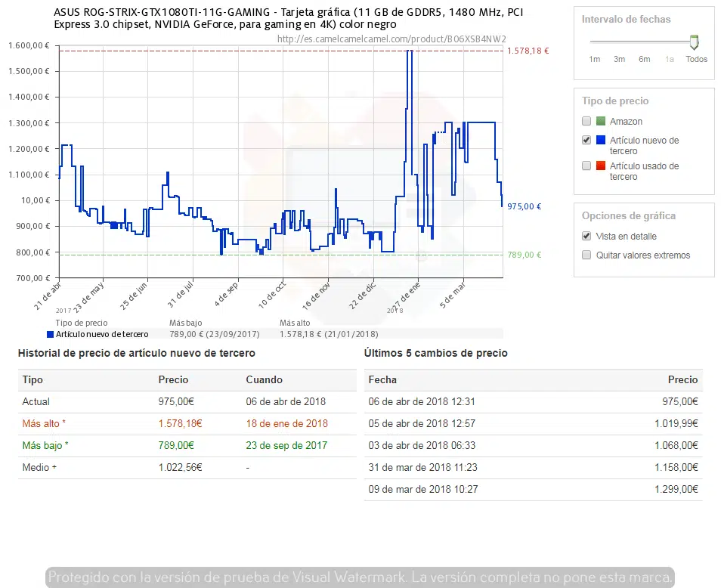Click the Más bajo row label

tap(45, 445)
